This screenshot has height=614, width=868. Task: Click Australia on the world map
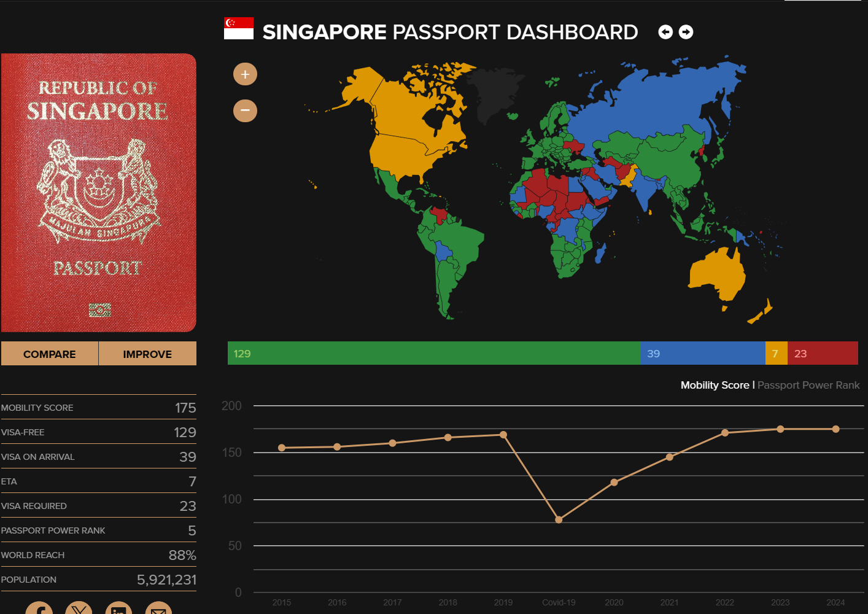tap(717, 275)
